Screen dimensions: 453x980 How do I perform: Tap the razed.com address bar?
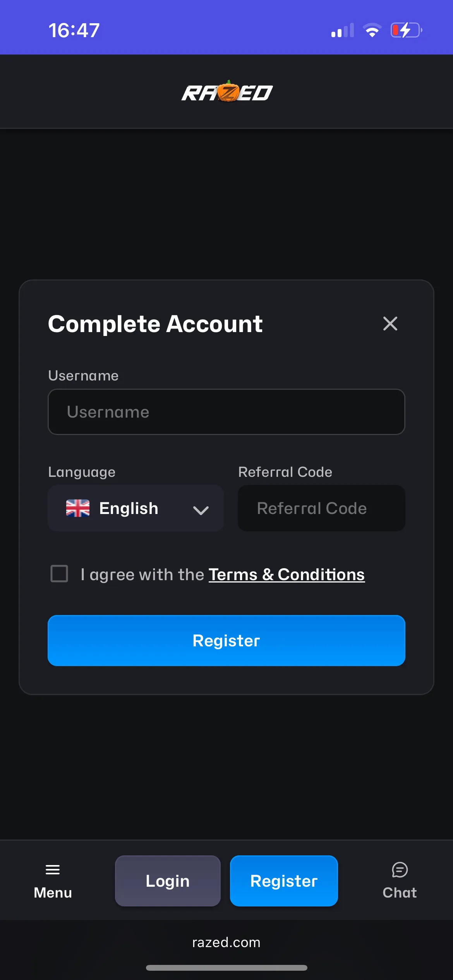tap(226, 942)
